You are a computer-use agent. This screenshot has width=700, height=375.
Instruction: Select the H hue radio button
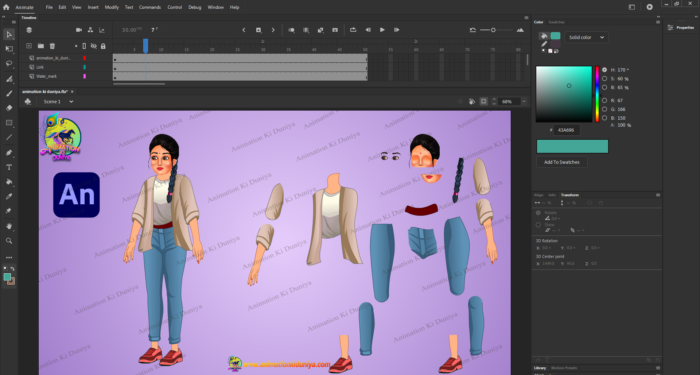(604, 70)
